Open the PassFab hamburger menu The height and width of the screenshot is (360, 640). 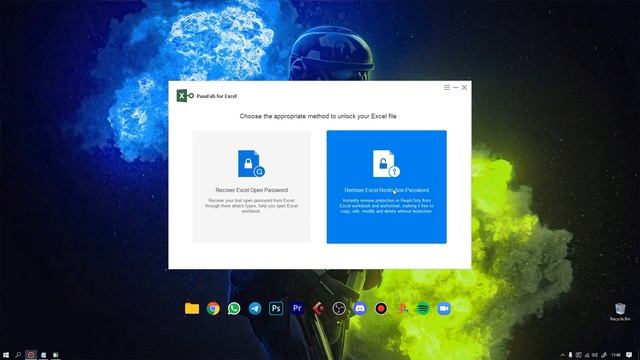pos(447,87)
